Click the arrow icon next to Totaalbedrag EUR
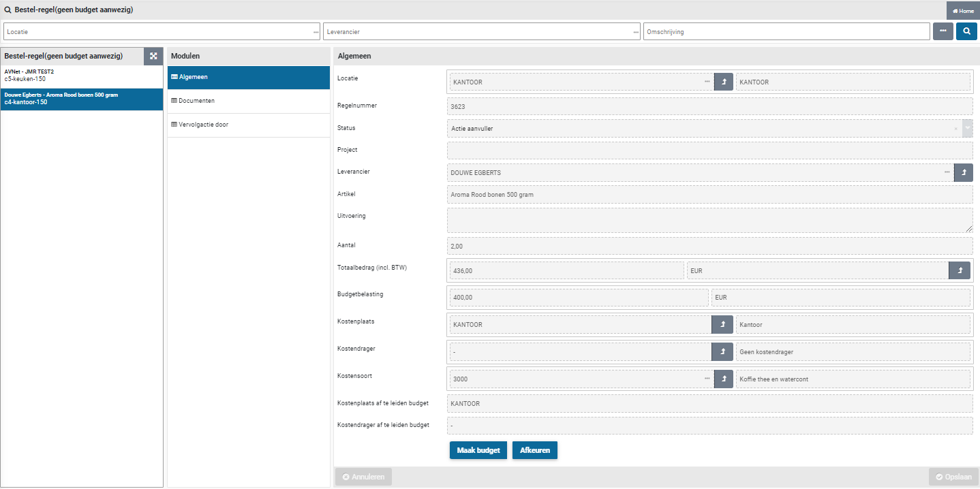 click(x=960, y=270)
